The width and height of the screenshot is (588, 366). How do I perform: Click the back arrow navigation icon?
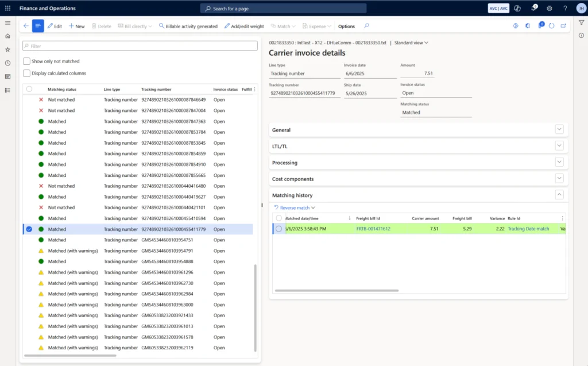[25, 26]
